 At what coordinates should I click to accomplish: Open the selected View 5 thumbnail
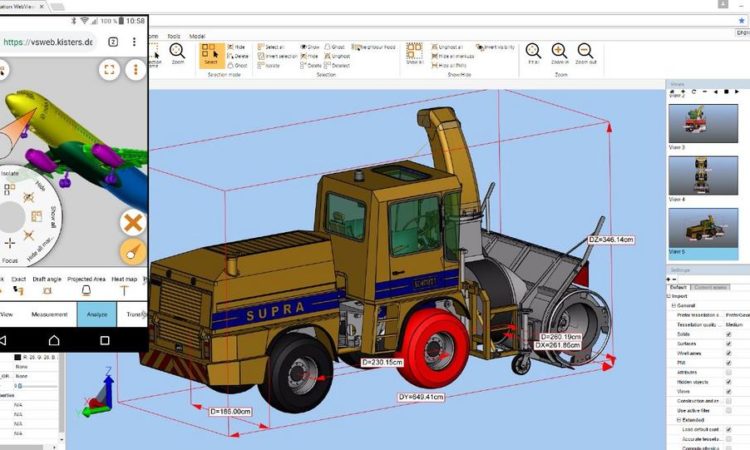(x=703, y=228)
